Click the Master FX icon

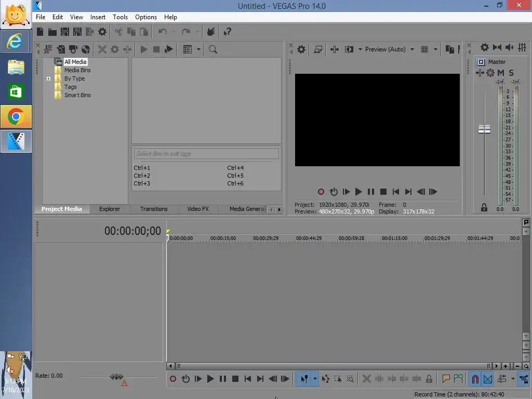pyautogui.click(x=480, y=73)
